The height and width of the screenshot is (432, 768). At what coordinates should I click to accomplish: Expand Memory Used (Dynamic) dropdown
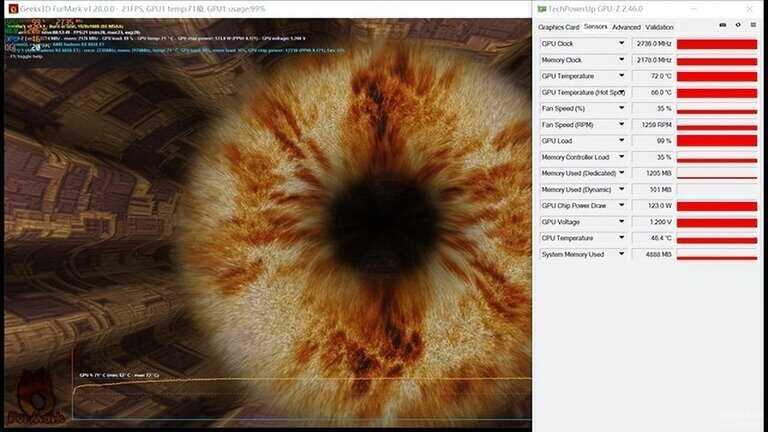tap(622, 189)
